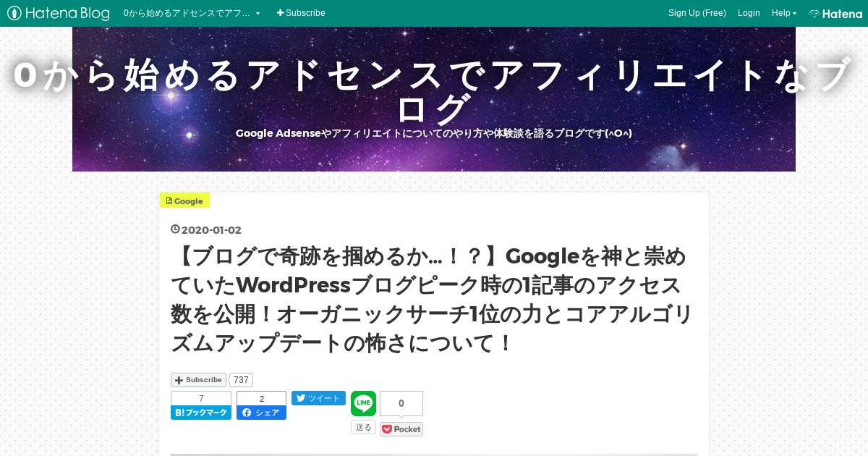
Task: Open the Hatena Blog home logo
Action: click(59, 13)
